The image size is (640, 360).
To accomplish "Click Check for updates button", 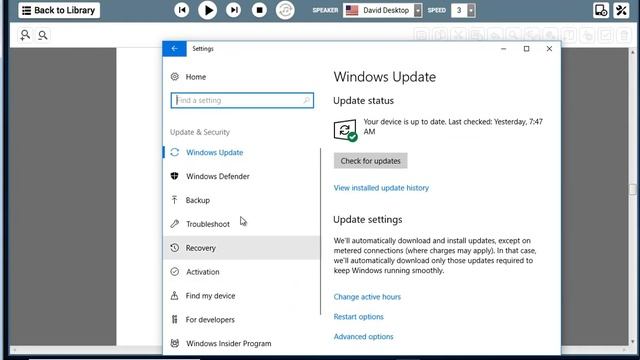I will (x=371, y=161).
